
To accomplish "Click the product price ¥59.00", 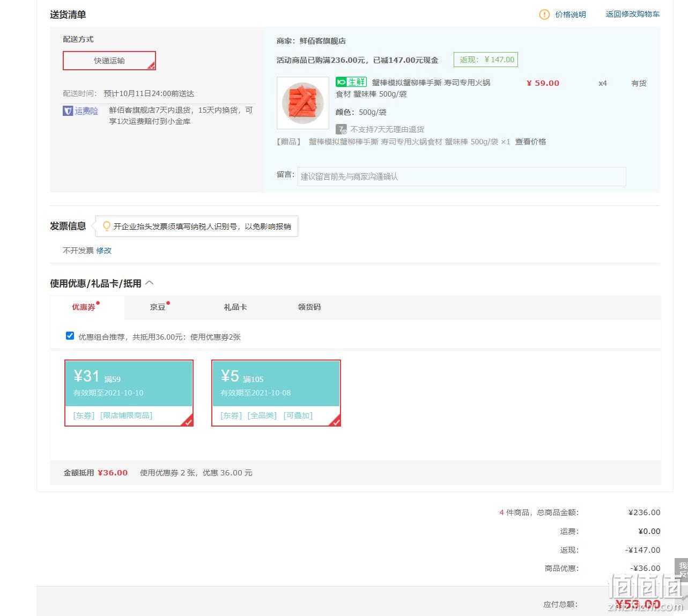I will (543, 83).
